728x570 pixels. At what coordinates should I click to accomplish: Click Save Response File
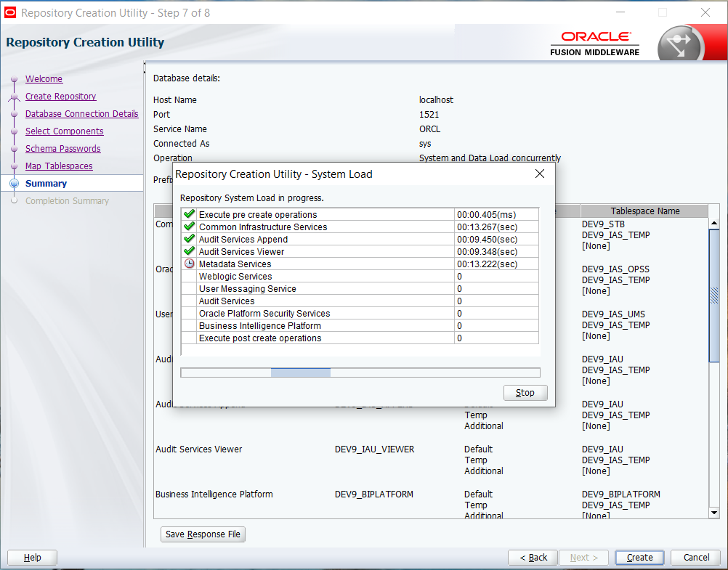(203, 534)
